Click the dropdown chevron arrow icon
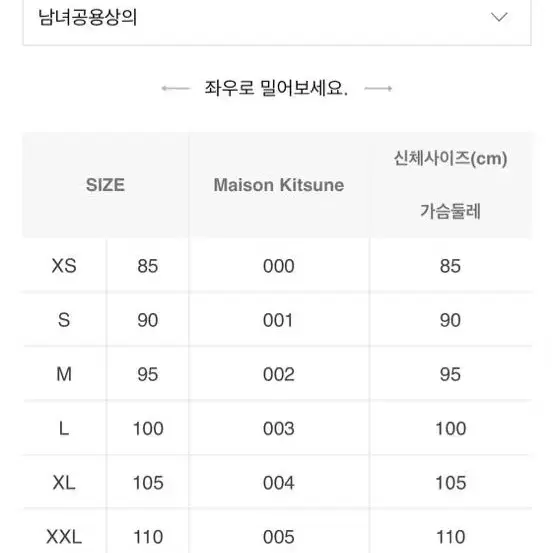The height and width of the screenshot is (553, 553). (x=499, y=17)
